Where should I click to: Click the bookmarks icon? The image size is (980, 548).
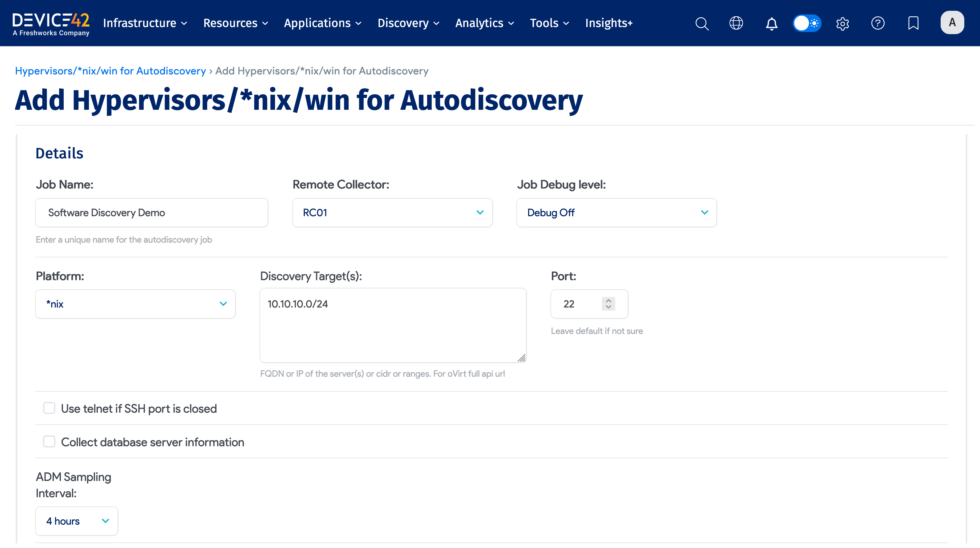click(x=913, y=23)
